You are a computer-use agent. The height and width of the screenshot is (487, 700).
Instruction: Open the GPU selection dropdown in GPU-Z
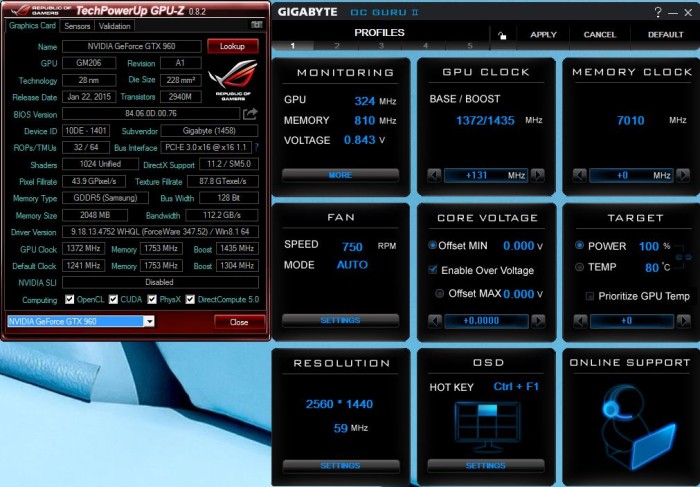coord(150,321)
